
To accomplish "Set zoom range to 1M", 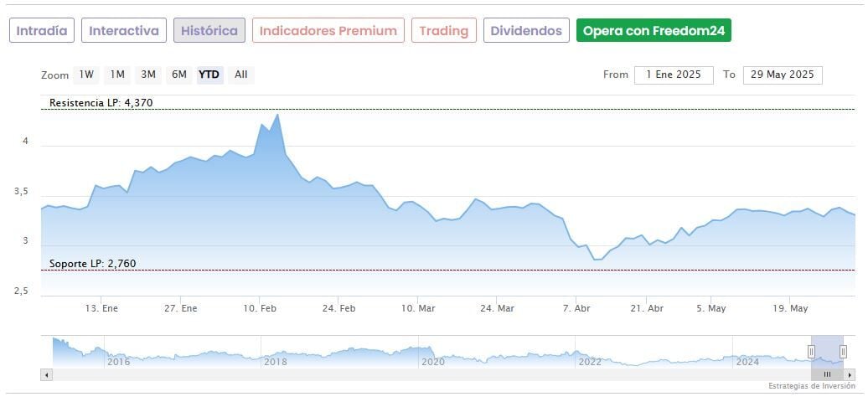I will [117, 75].
